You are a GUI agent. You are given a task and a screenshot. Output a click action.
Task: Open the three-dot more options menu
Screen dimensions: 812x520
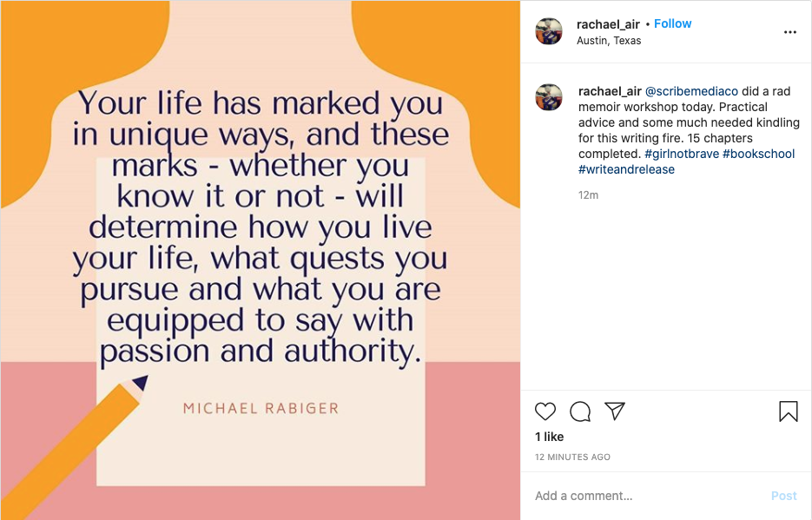pyautogui.click(x=789, y=32)
